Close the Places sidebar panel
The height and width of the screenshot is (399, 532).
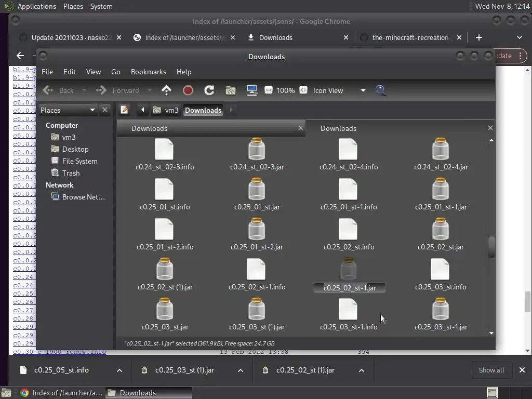[105, 110]
